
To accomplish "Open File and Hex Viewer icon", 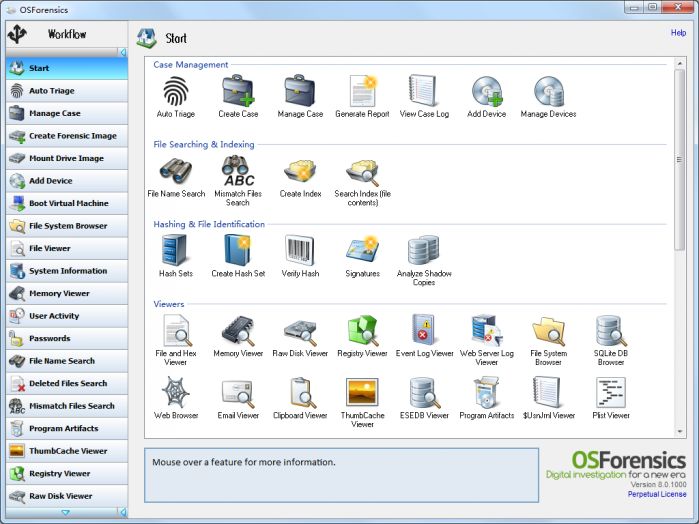I will click(x=176, y=331).
